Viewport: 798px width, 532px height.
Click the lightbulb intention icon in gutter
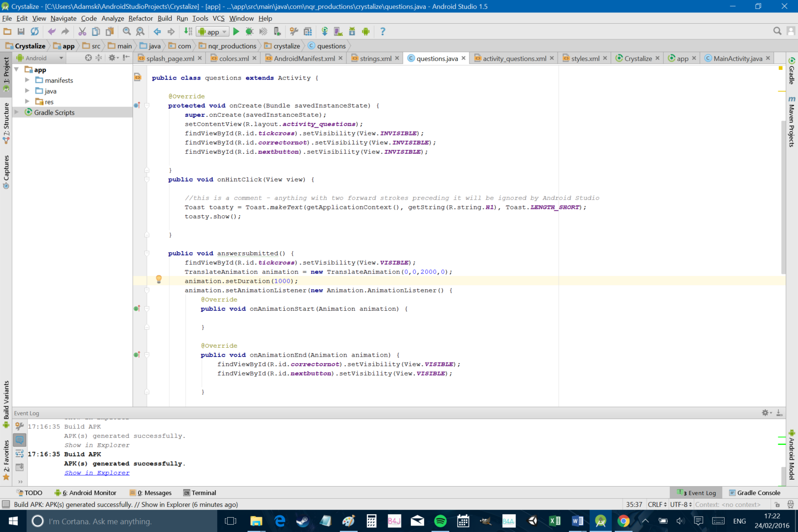click(159, 279)
